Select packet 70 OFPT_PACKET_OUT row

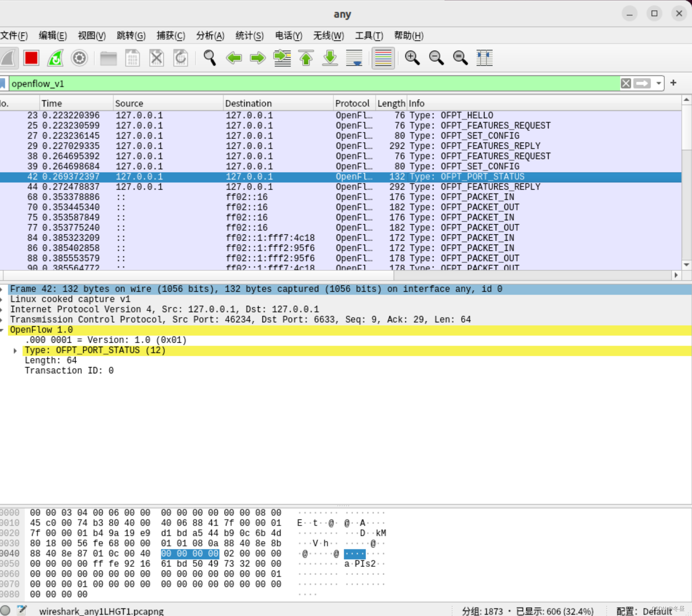click(x=341, y=207)
